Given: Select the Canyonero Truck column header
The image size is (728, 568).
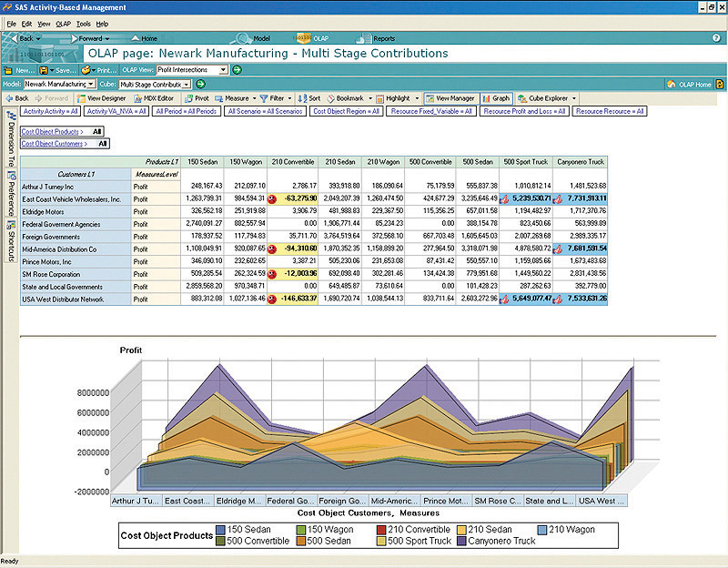Looking at the screenshot, I should 581,162.
